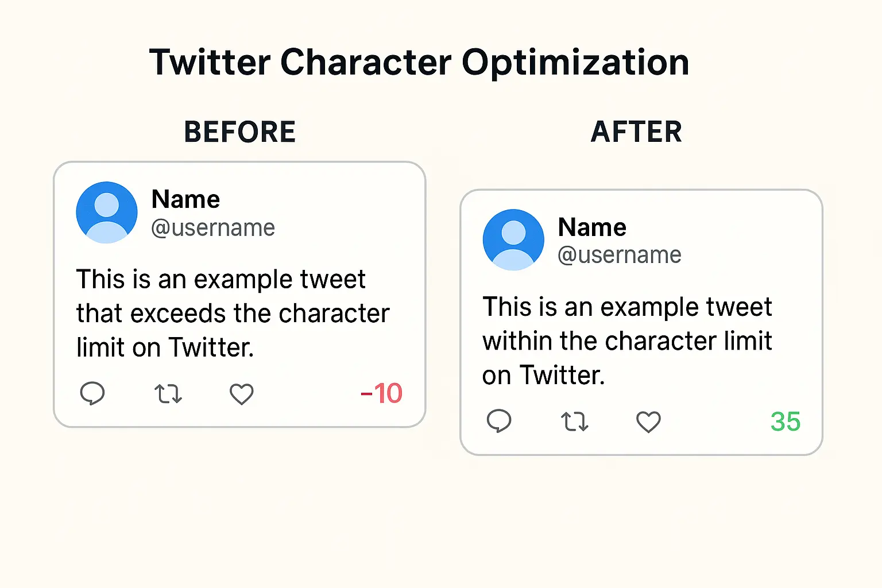The height and width of the screenshot is (588, 882).
Task: Click the reply icon in the AFTER tweet
Action: (498, 421)
